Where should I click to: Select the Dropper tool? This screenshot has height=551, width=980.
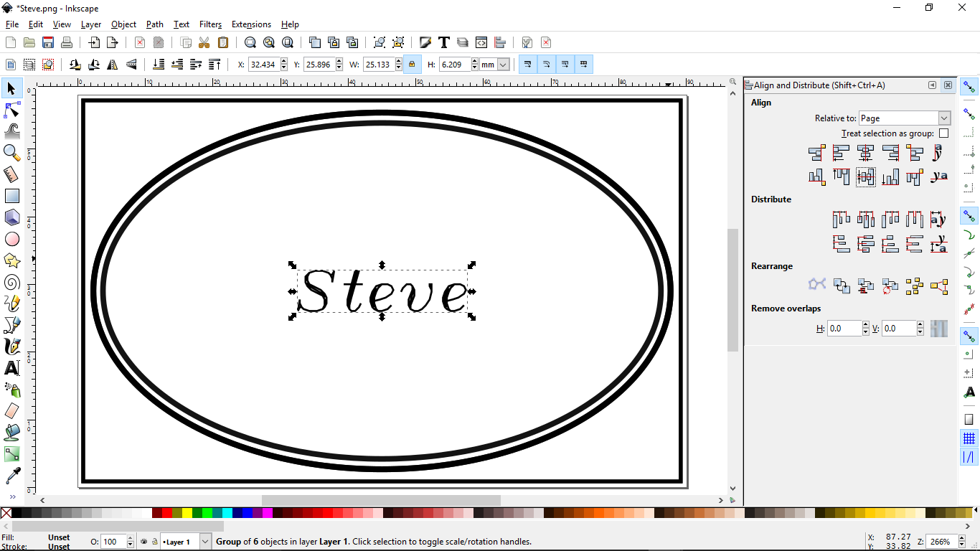11,475
